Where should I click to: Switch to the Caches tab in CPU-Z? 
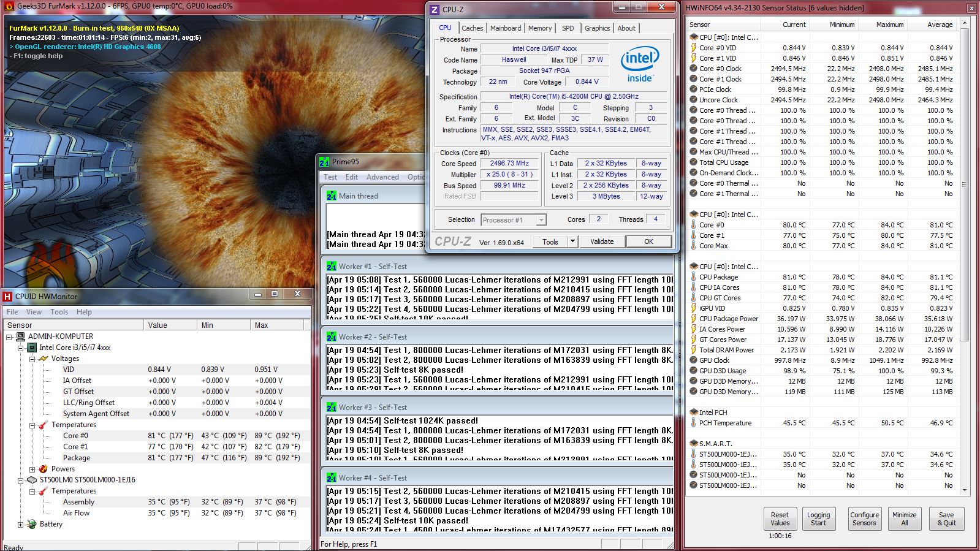[472, 28]
